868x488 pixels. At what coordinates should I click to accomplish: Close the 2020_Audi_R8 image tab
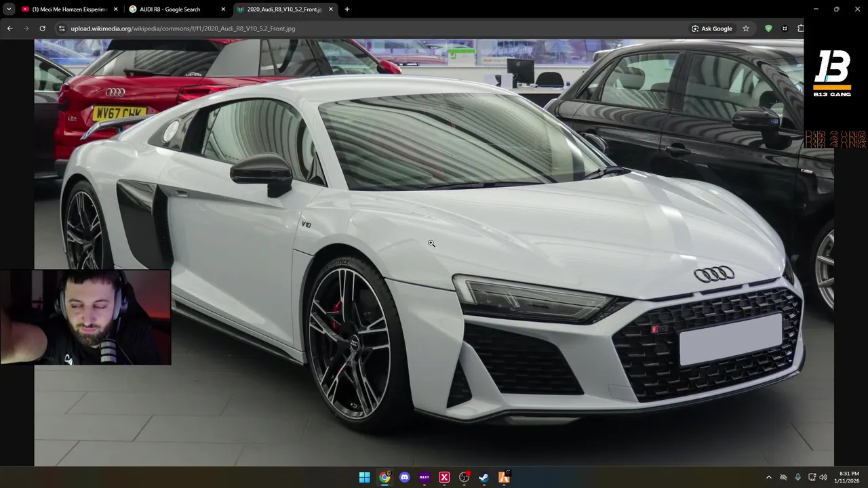(331, 9)
